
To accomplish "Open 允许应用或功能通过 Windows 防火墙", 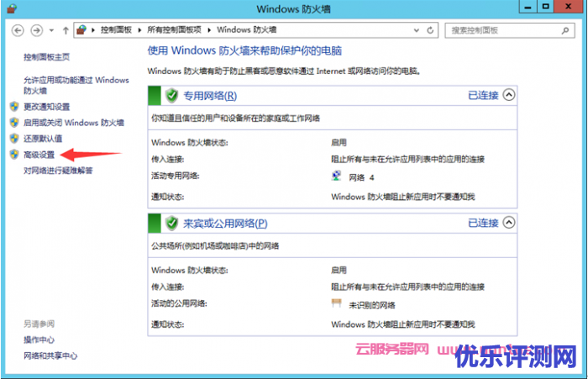I will click(x=76, y=85).
